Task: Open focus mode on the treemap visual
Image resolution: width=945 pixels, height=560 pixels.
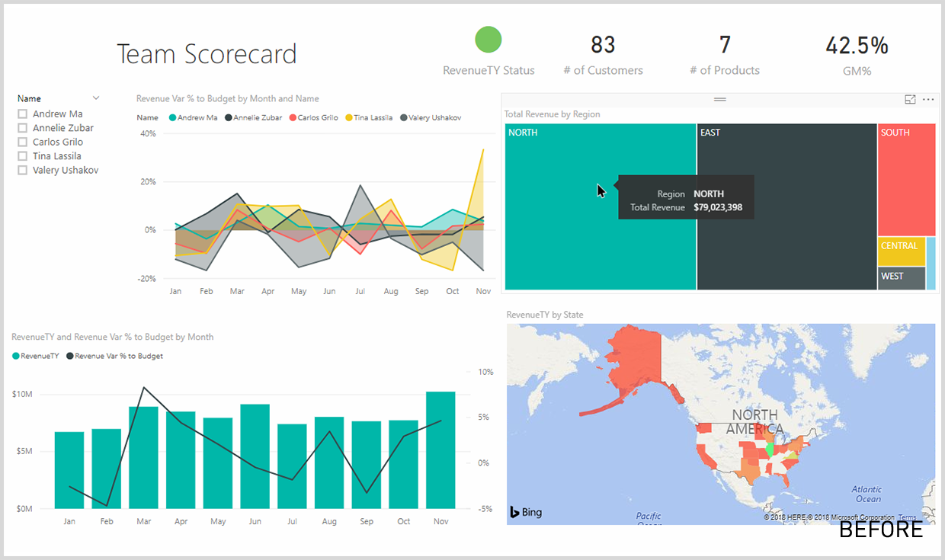Action: click(910, 100)
